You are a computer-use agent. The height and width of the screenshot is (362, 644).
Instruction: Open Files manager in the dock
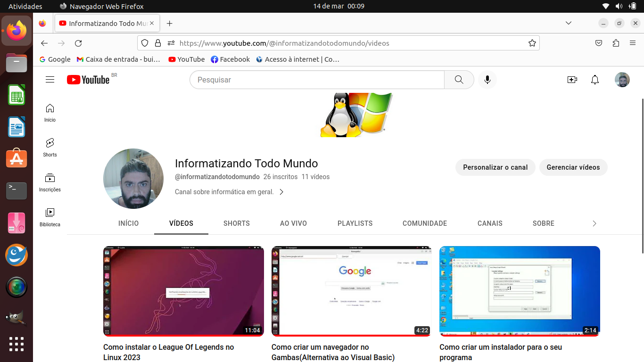click(17, 63)
